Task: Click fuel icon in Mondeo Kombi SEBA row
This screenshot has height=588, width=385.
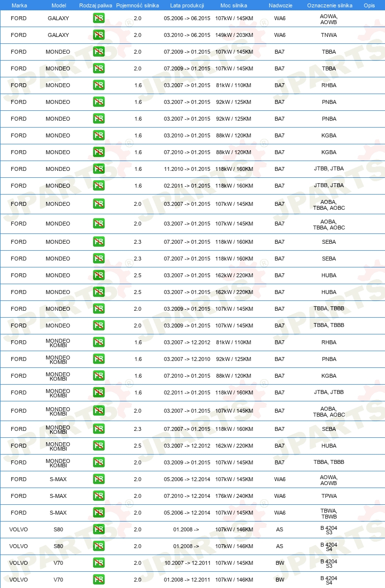Action: pyautogui.click(x=98, y=428)
